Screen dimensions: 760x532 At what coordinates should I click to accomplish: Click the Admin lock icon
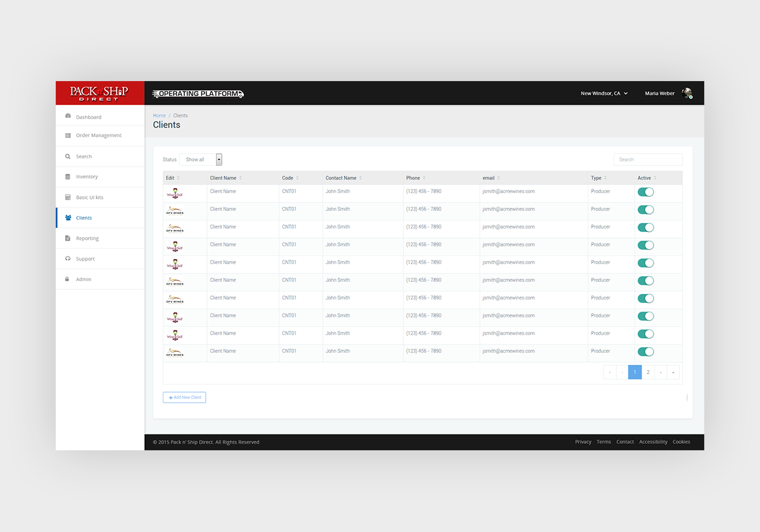(68, 279)
